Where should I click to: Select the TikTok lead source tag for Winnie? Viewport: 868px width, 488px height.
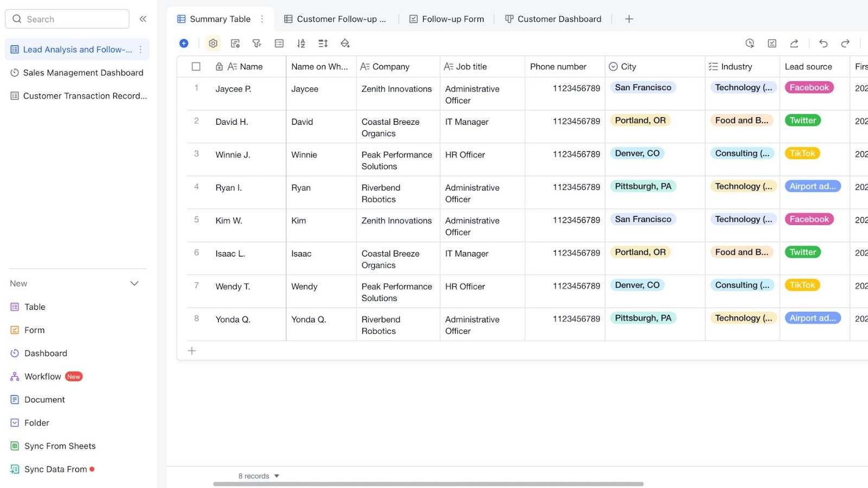point(802,153)
